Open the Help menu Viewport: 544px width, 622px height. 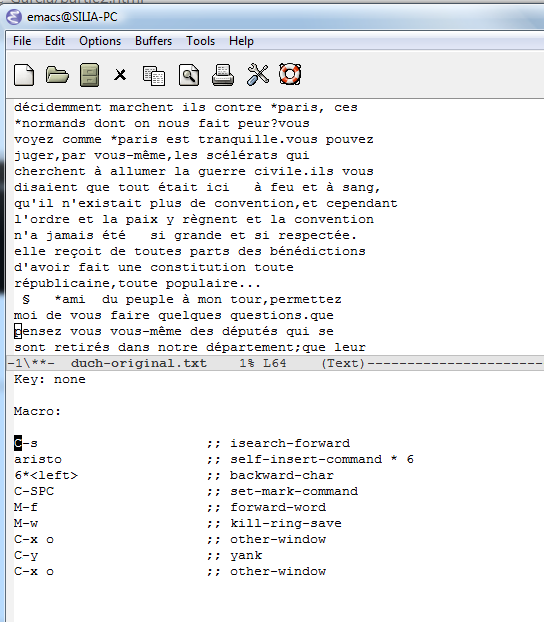pyautogui.click(x=241, y=41)
